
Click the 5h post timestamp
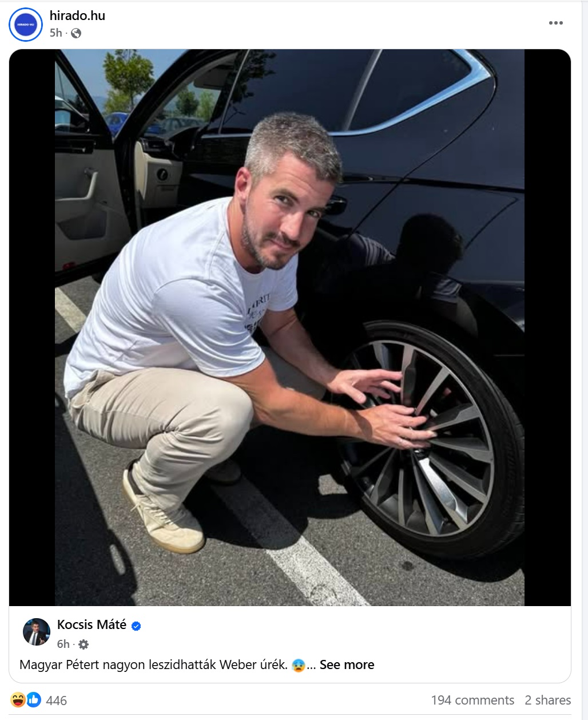[55, 33]
